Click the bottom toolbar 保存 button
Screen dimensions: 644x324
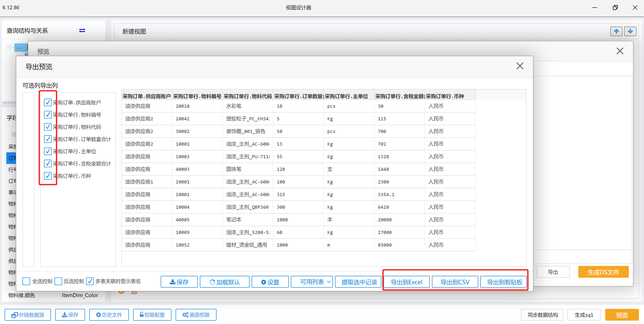click(x=70, y=315)
